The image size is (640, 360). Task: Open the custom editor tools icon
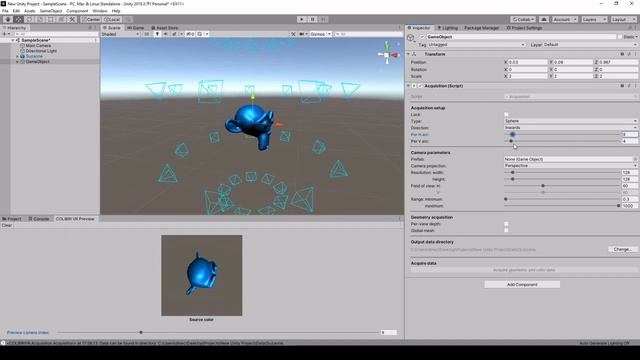coord(72,19)
